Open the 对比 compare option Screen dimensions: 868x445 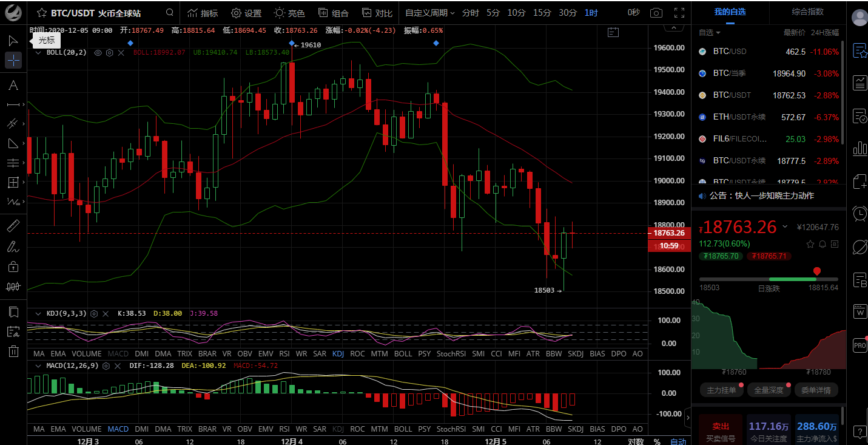point(377,13)
